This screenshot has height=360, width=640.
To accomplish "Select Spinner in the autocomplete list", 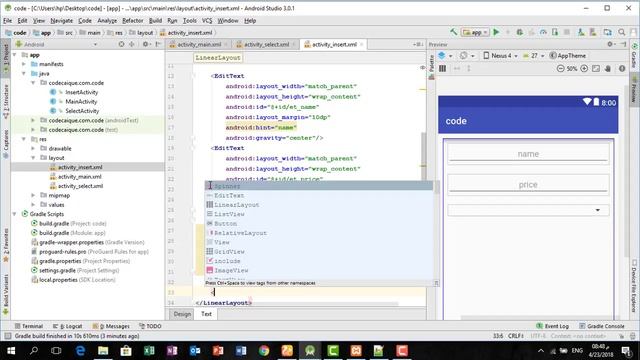I will coord(318,186).
